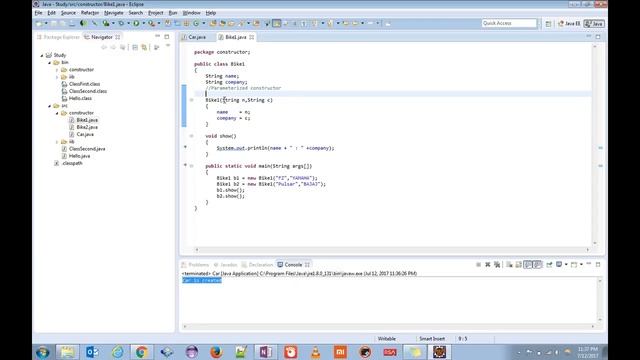
Task: Click the Remove Launch X icon in Console
Action: (x=487, y=265)
